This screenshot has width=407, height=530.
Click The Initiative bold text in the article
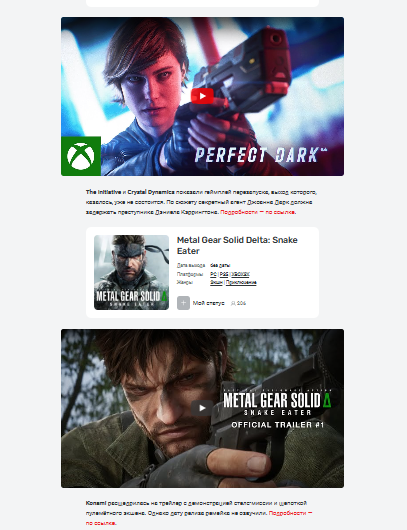coord(103,192)
